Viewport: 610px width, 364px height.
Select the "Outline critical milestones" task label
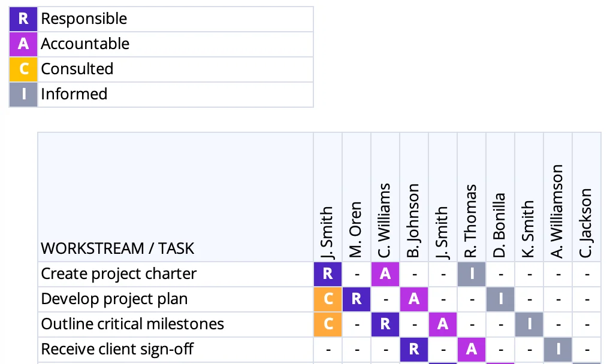(x=132, y=324)
